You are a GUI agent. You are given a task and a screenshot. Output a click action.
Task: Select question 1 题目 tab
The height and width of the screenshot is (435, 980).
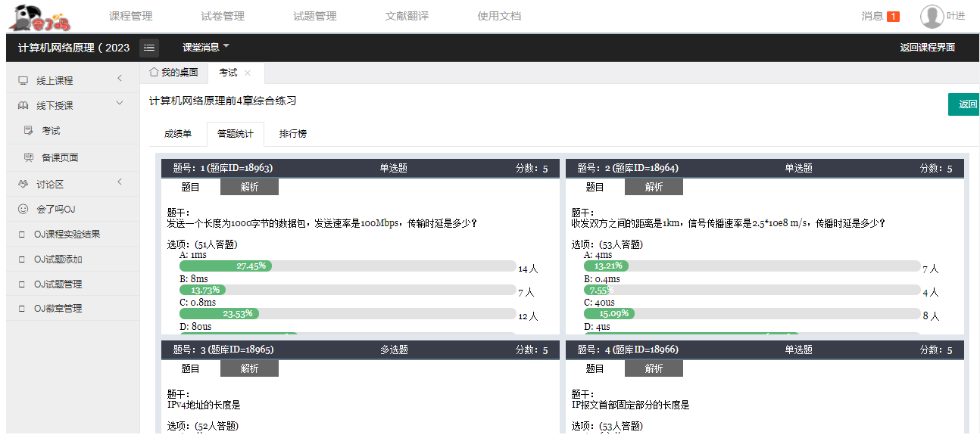coord(191,187)
